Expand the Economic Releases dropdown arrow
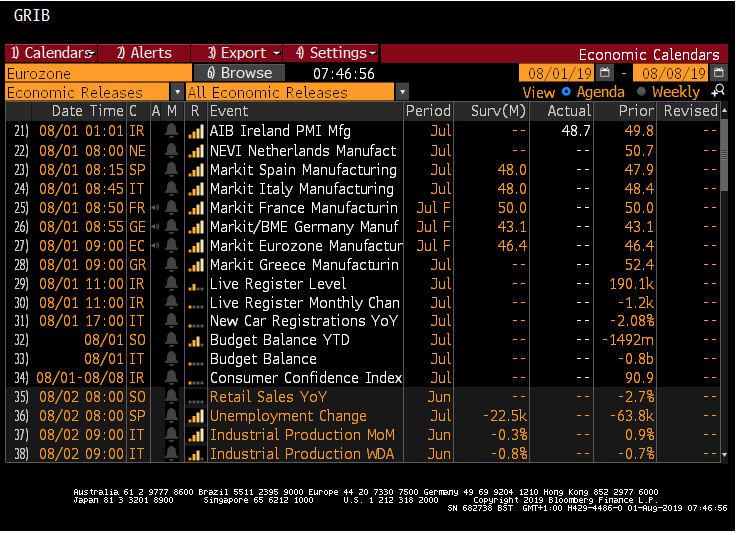 177,92
